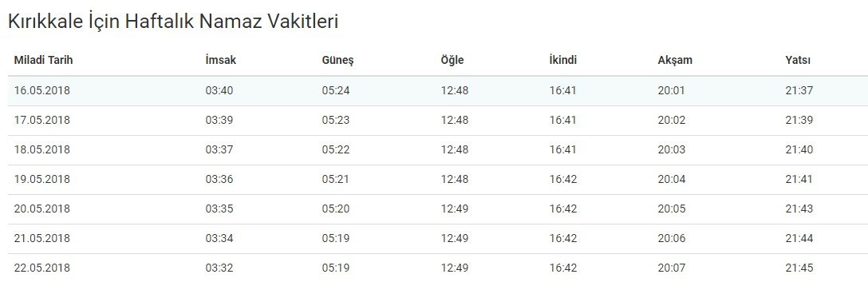Select the 16.05.2018 date row
Screen dimensions: 868x290
[438, 91]
